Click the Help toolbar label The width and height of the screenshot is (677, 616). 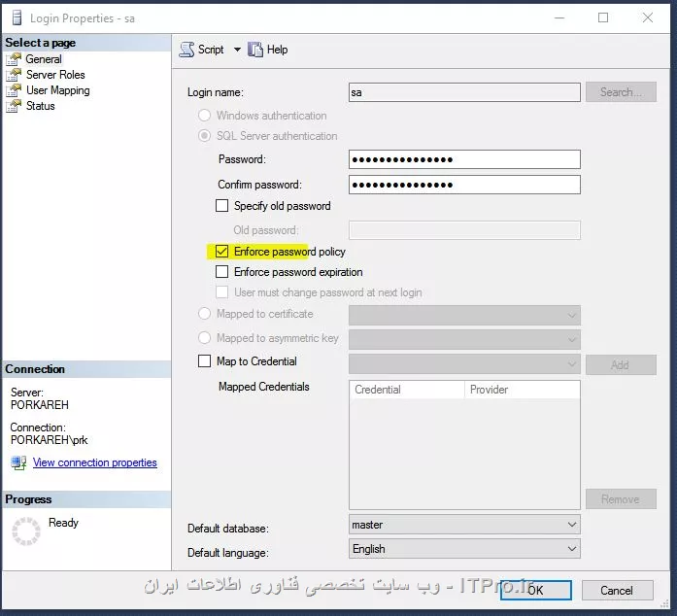(x=277, y=50)
